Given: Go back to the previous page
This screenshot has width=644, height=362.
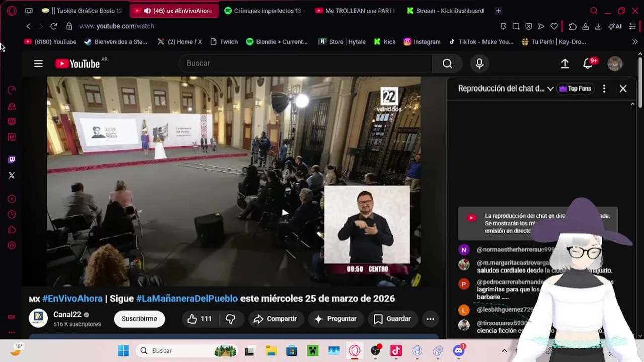Looking at the screenshot, I should (x=28, y=26).
